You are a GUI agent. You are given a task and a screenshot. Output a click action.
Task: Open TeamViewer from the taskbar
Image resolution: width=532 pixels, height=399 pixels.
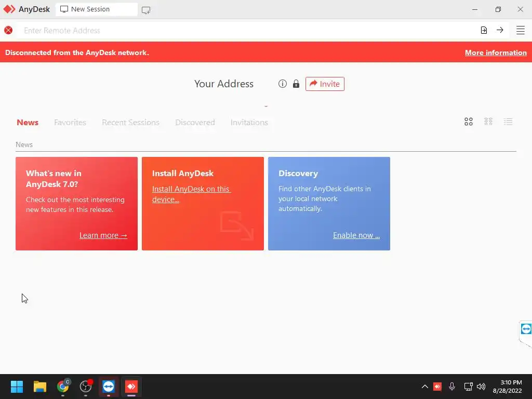click(109, 387)
